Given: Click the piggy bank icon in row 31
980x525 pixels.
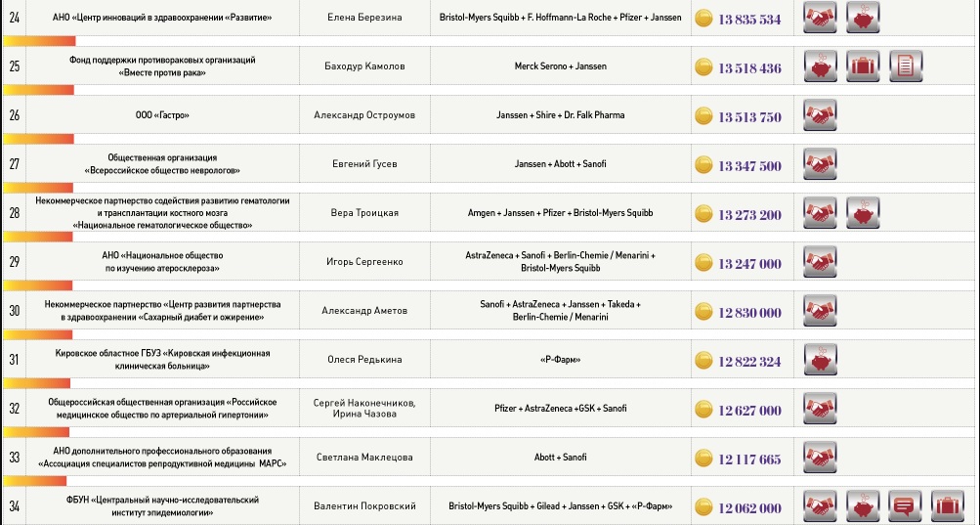Looking at the screenshot, I should pos(819,360).
